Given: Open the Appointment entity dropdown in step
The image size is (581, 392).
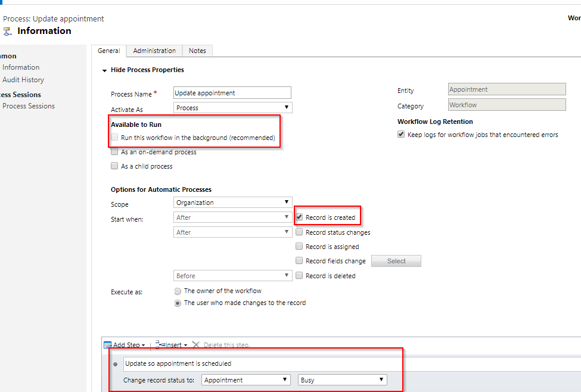Looking at the screenshot, I should point(246,380).
